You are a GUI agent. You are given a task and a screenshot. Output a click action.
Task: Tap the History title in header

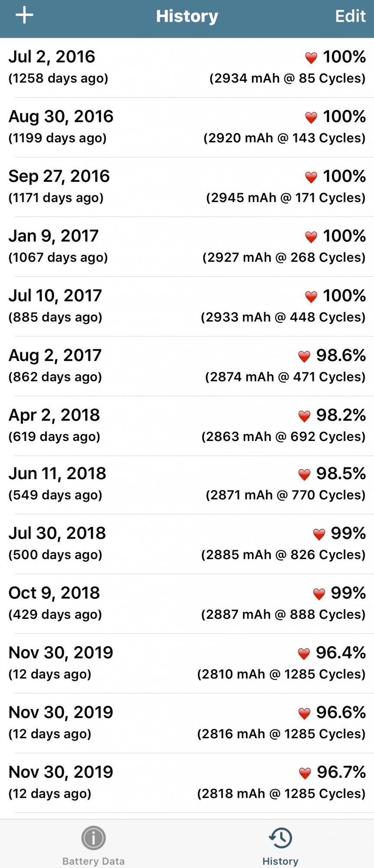187,16
